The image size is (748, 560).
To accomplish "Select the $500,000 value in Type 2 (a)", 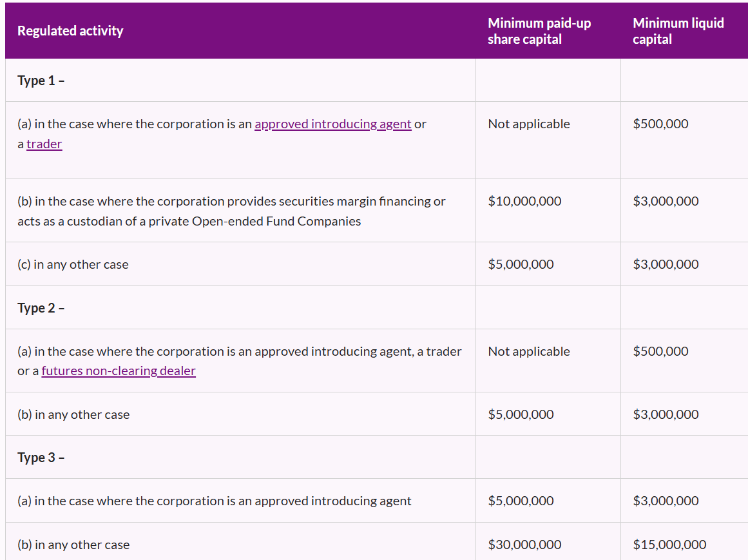I will point(660,351).
